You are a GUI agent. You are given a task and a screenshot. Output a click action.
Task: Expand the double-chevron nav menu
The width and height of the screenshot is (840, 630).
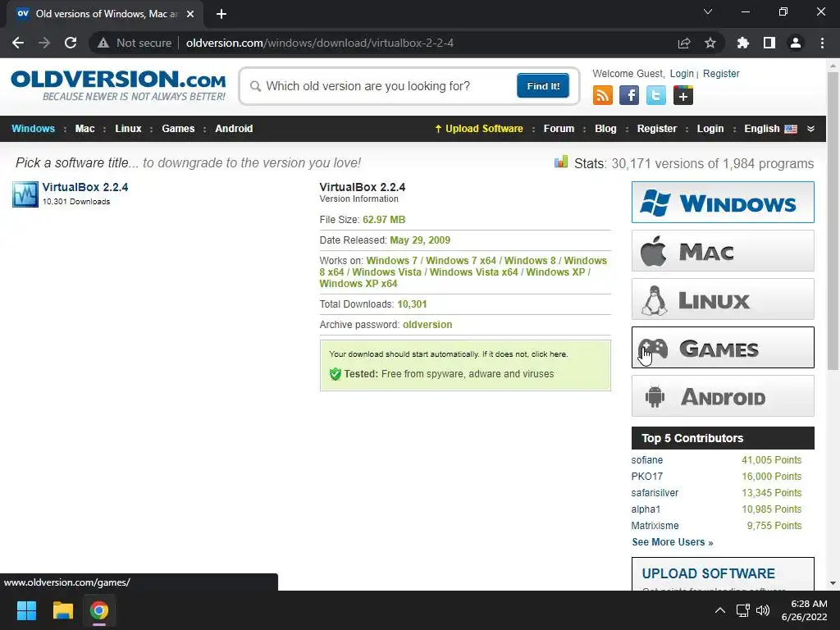pos(810,129)
